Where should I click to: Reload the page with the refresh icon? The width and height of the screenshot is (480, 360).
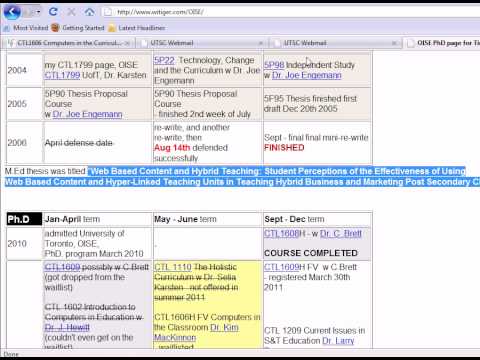coord(53,12)
